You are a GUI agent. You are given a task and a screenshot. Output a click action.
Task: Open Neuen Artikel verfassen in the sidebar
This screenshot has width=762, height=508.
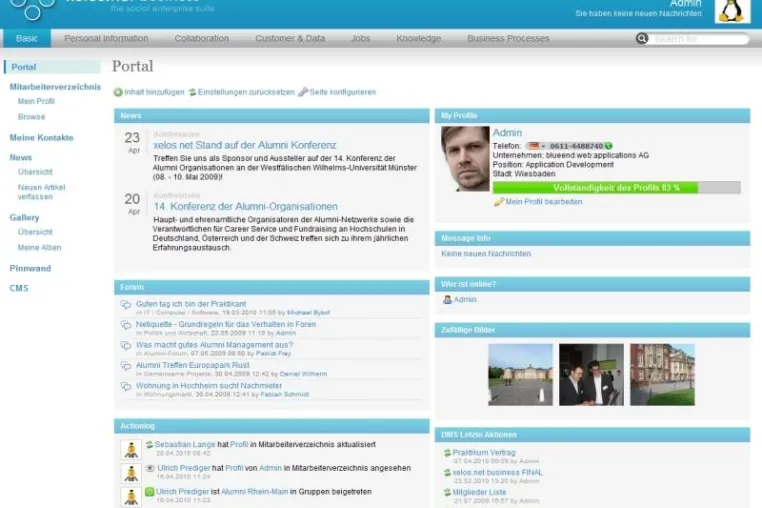[x=41, y=192]
